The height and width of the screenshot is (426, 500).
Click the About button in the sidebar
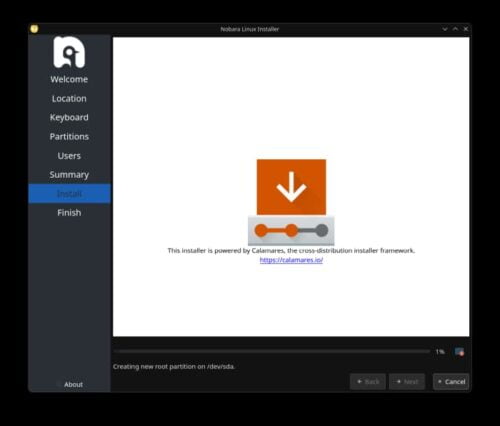point(73,384)
